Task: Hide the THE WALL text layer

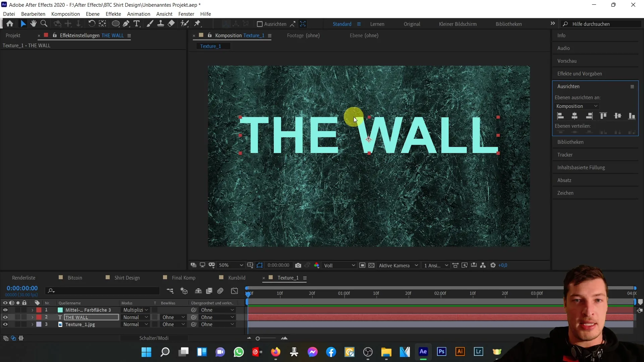Action: point(5,317)
